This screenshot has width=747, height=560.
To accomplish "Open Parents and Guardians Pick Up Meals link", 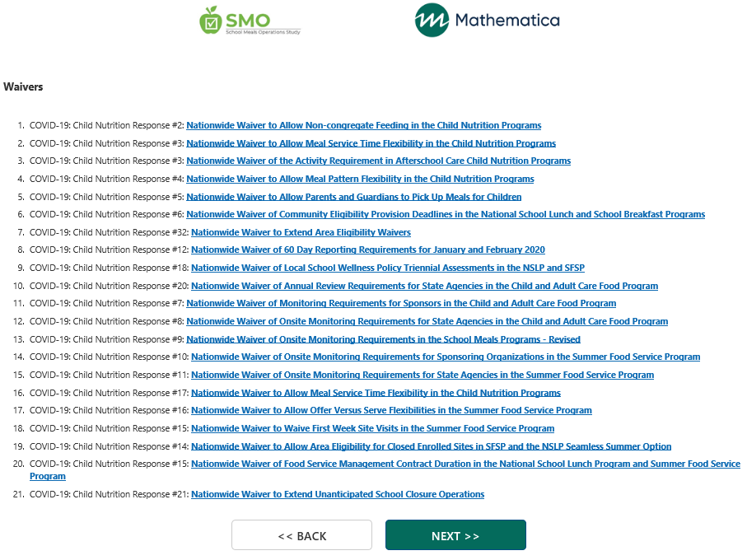I will click(x=353, y=197).
